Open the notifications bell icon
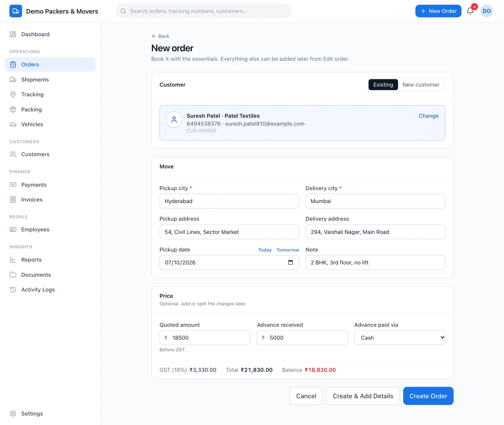 (470, 11)
